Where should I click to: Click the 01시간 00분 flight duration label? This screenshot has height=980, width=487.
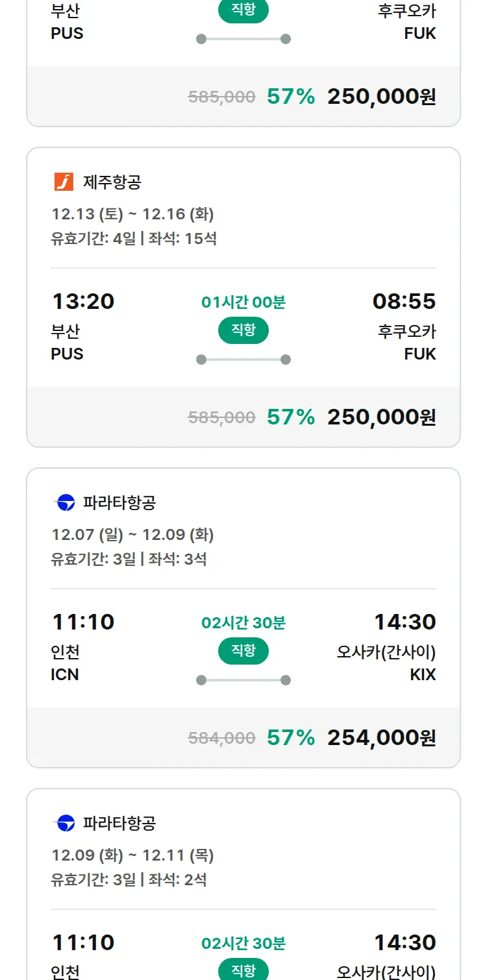pyautogui.click(x=243, y=302)
